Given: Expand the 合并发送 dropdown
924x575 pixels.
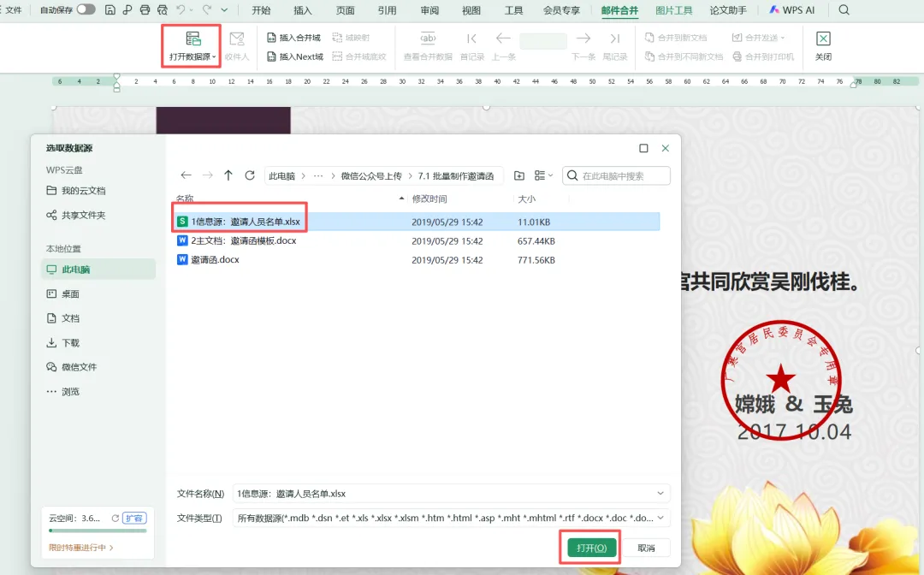Looking at the screenshot, I should (x=783, y=38).
